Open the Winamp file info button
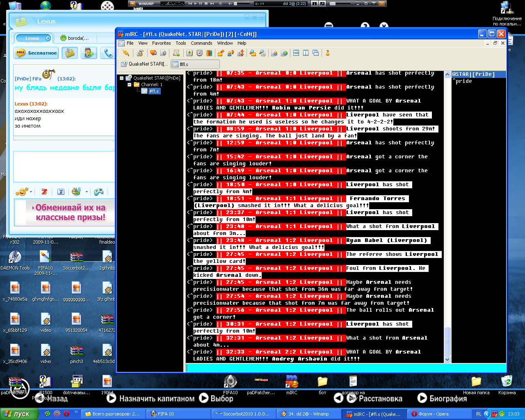 click(315, 3)
